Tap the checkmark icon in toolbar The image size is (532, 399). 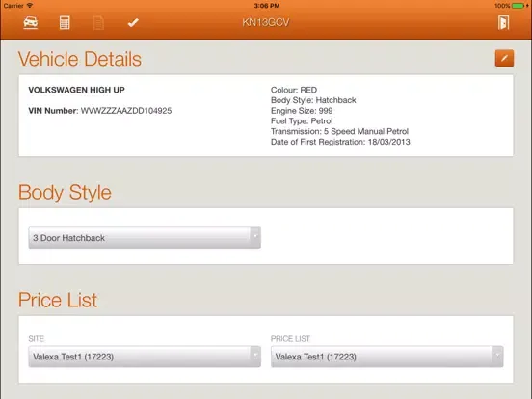pos(133,23)
